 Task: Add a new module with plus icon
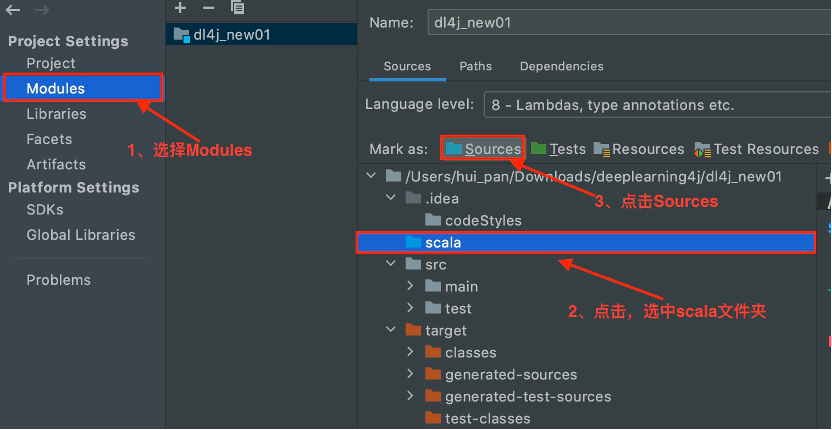[x=180, y=8]
